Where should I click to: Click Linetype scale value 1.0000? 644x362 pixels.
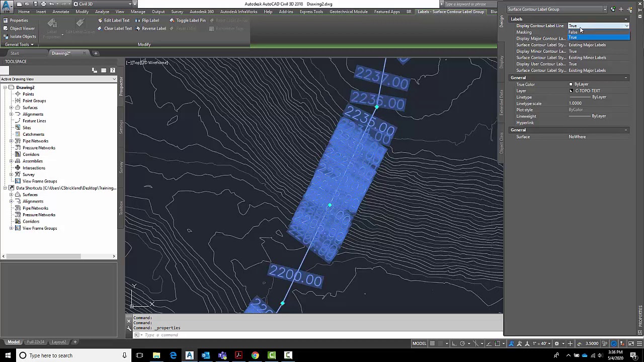tap(575, 104)
